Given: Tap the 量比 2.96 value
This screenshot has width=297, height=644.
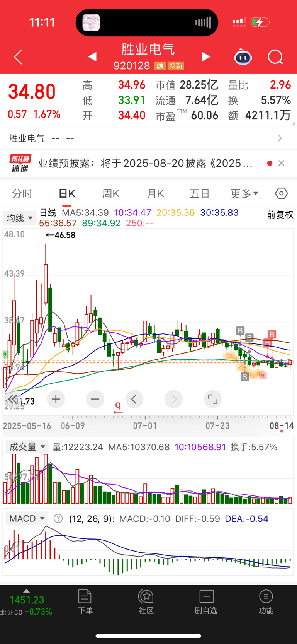Looking at the screenshot, I should [x=280, y=85].
